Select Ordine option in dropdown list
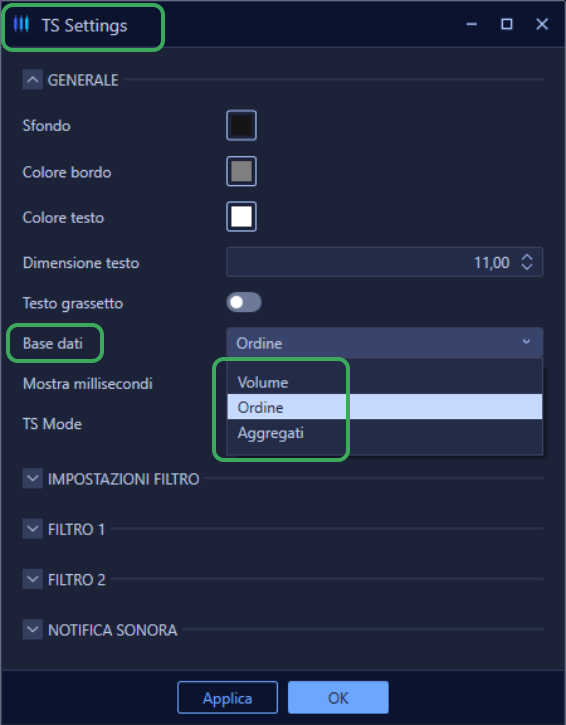Screen dimensions: 566x725 (385, 407)
